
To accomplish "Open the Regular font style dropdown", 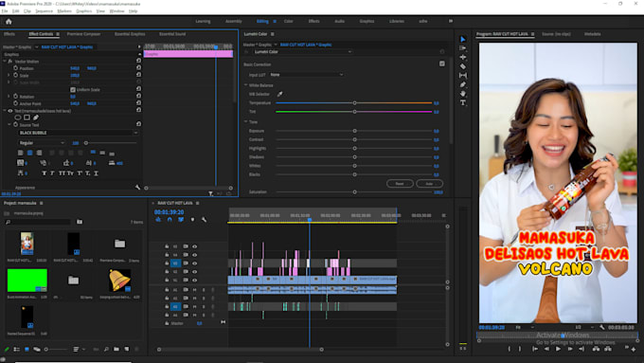I will pos(42,143).
